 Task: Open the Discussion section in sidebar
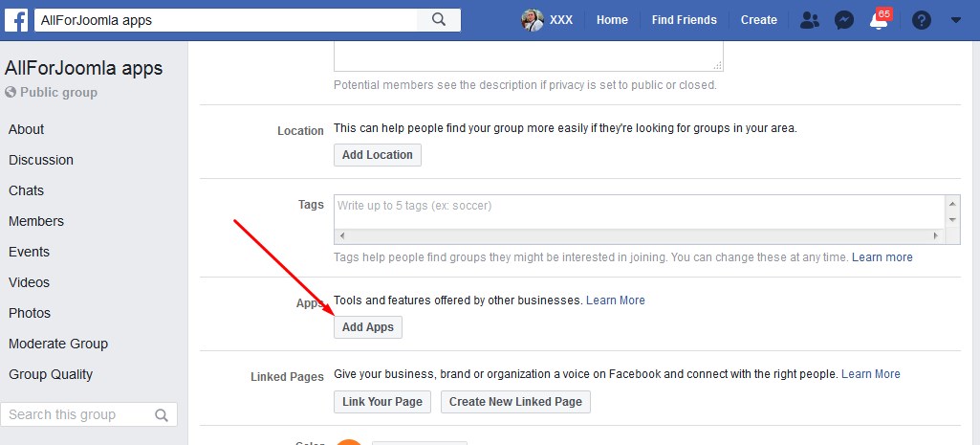[x=41, y=160]
